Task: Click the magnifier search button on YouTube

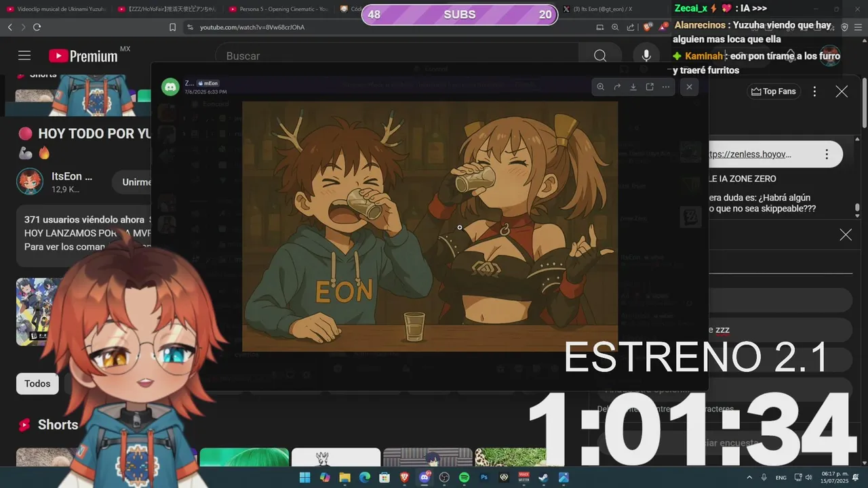Action: coord(600,56)
